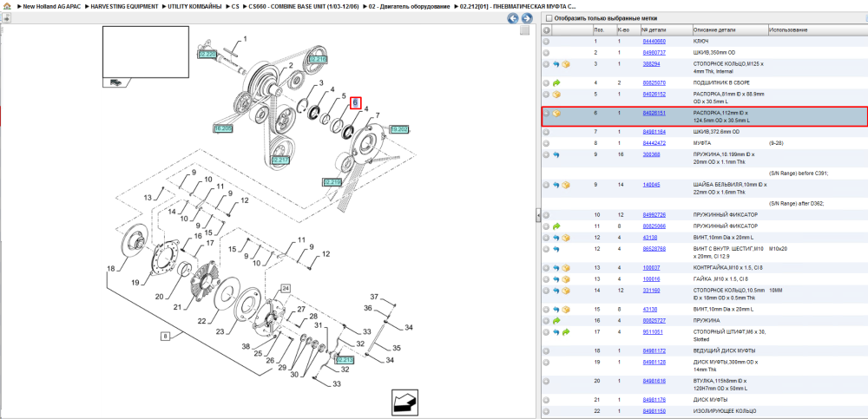The image size is (868, 419).
Task: Click the blue supersession arrow for part 388294
Action: pyautogui.click(x=556, y=64)
